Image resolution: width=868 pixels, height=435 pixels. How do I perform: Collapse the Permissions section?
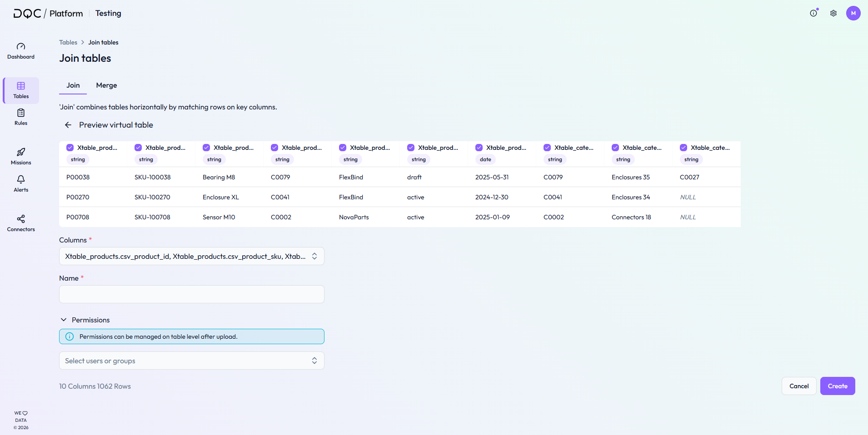[64, 320]
